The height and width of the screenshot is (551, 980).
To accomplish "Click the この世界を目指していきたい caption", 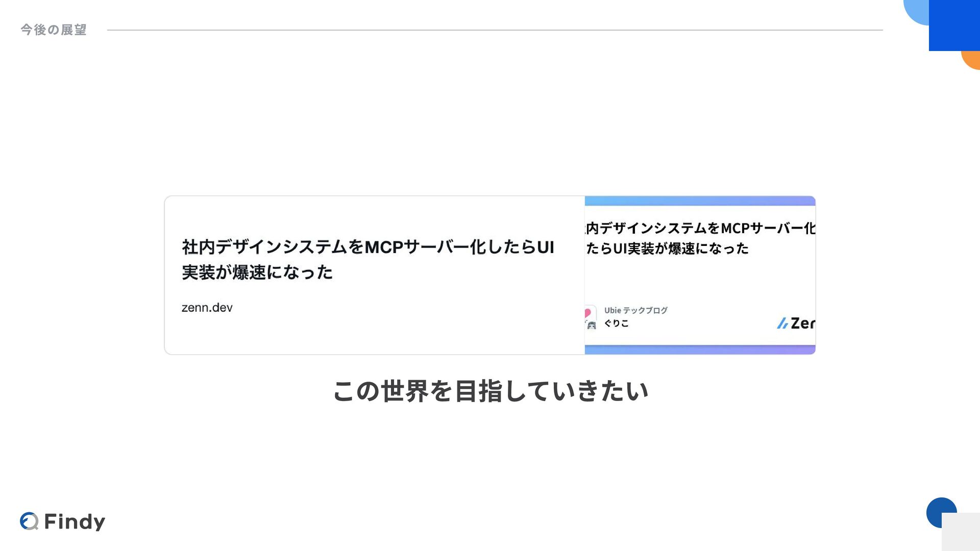I will [491, 391].
